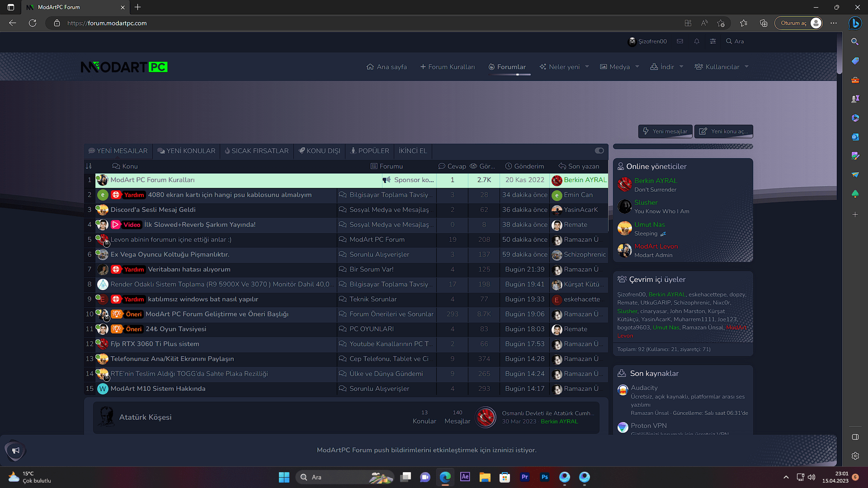Screen dimensions: 868x488
Task: Click the Yeni konu aç button
Action: point(724,131)
